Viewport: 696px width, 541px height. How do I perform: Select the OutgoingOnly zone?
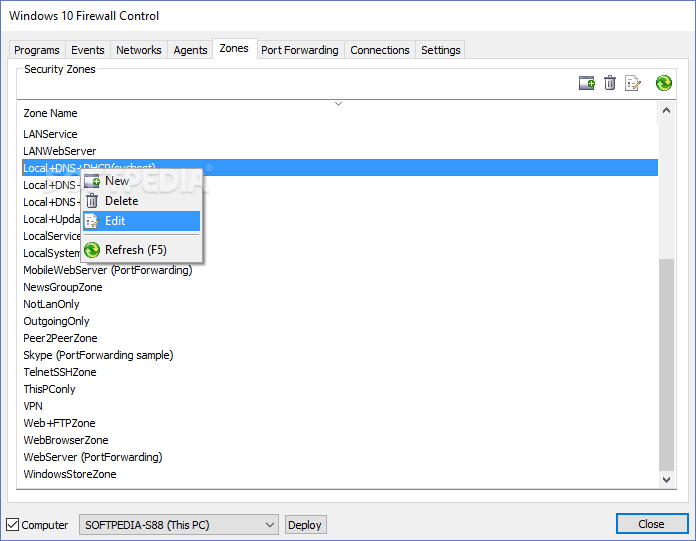(x=56, y=321)
